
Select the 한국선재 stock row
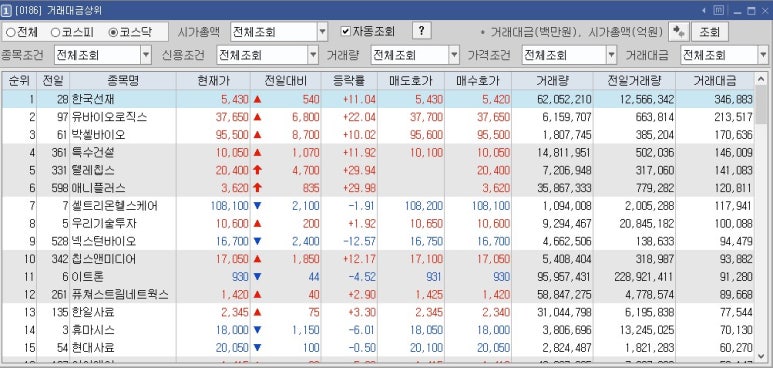(x=378, y=99)
